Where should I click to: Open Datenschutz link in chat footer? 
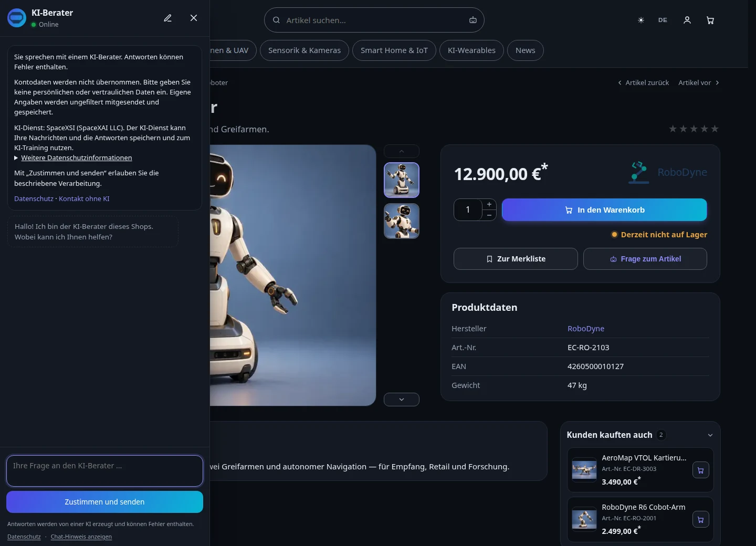[24, 537]
